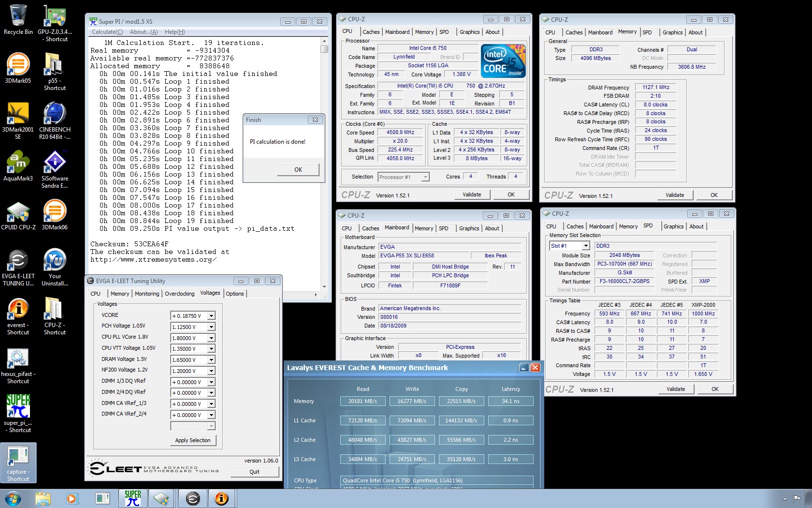
Task: Select the 3DMark06 desktop icon
Action: click(55, 215)
